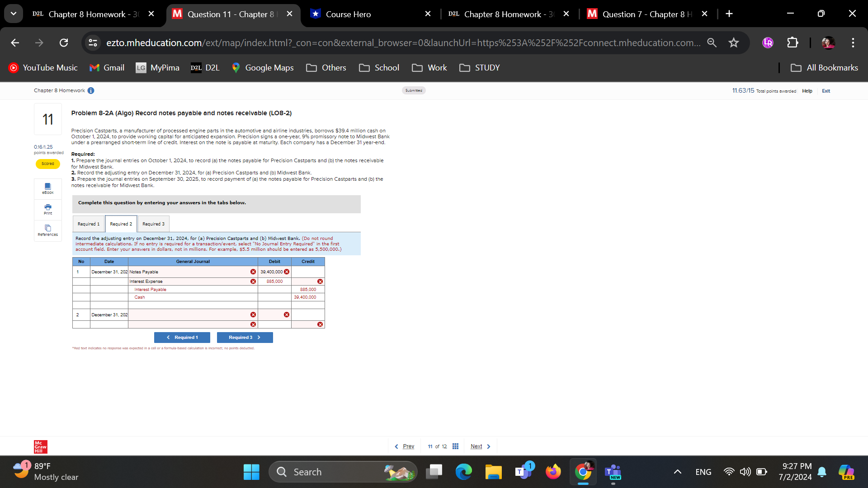Image resolution: width=868 pixels, height=488 pixels.
Task: Click the info icon beside Chapter 8 Homework
Action: (91, 90)
